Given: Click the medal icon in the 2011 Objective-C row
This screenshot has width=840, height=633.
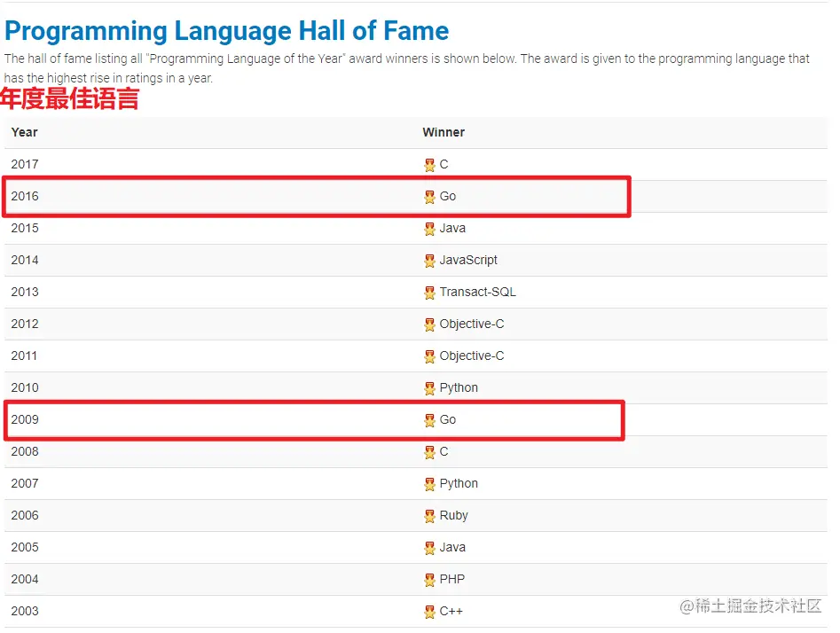Looking at the screenshot, I should click(x=429, y=356).
